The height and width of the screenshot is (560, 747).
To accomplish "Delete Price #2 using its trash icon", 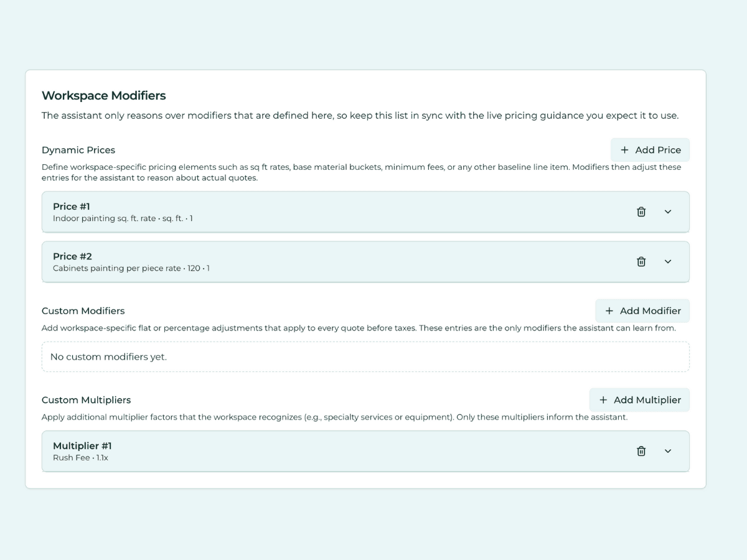I will click(x=641, y=261).
